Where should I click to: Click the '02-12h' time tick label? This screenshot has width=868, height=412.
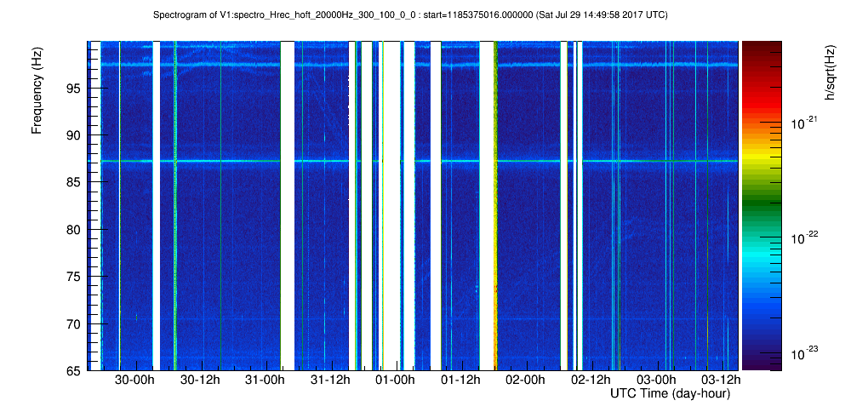pyautogui.click(x=591, y=380)
